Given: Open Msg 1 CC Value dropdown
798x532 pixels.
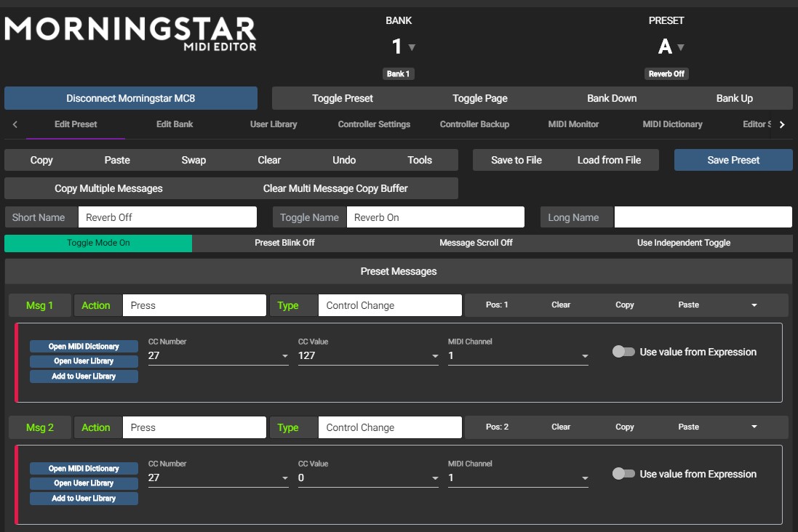Looking at the screenshot, I should pyautogui.click(x=368, y=355).
